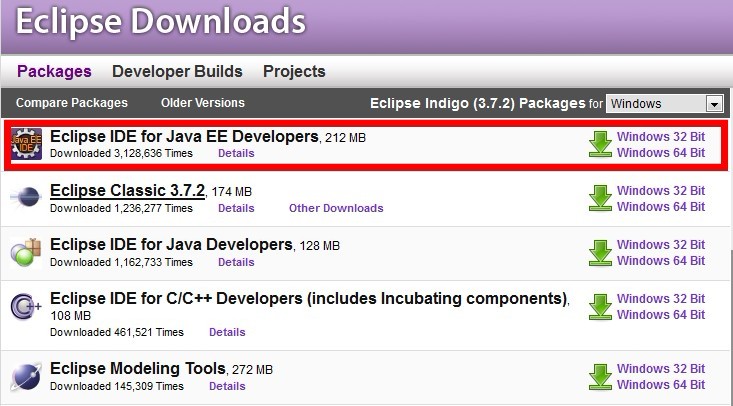
Task: Click green download arrow for C/C++ Developers
Action: coord(600,306)
